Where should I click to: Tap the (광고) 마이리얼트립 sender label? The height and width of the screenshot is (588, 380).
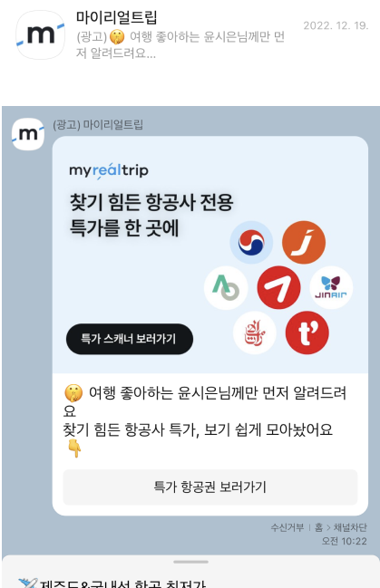[x=98, y=124]
